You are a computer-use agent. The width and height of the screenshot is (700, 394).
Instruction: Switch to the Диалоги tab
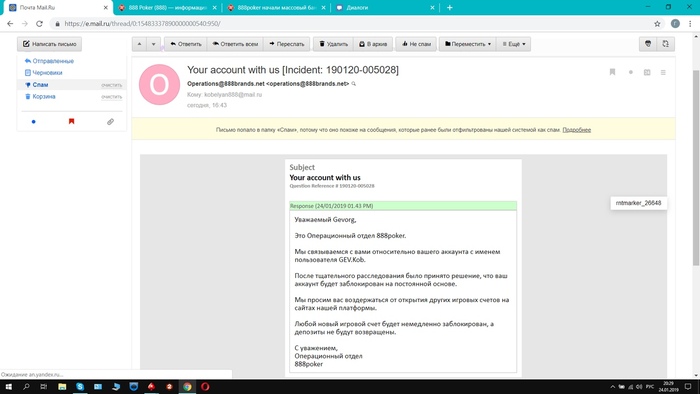[385, 8]
